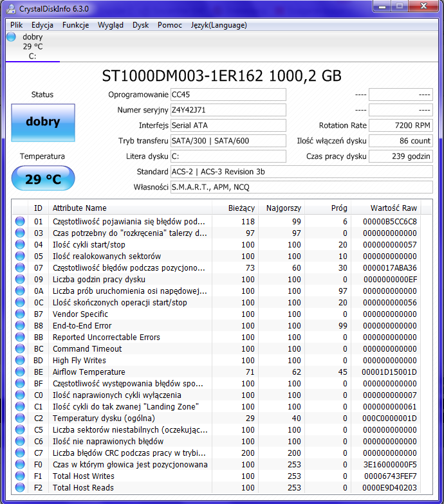The image size is (444, 504).
Task: Click the ID column header
Action: tap(39, 208)
